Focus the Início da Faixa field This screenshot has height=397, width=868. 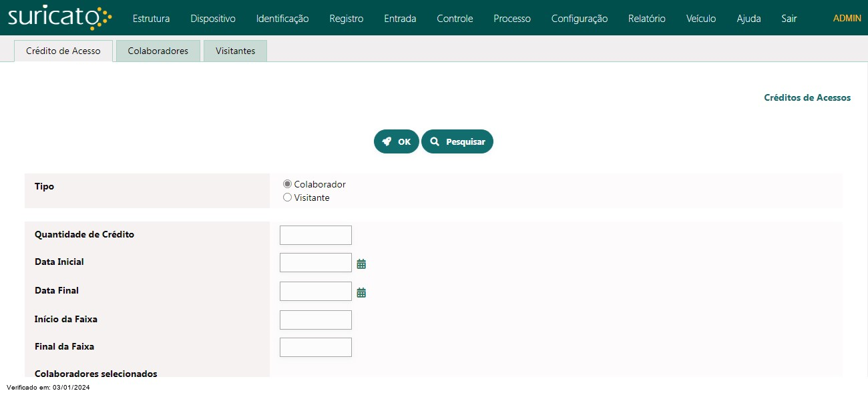(x=316, y=320)
